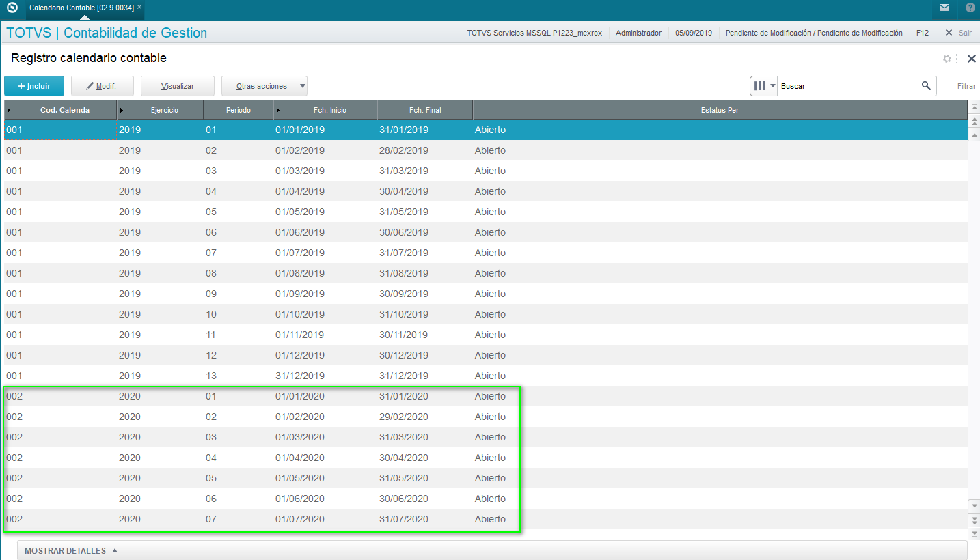Click the magnifier search icon
980x560 pixels.
pyautogui.click(x=926, y=86)
